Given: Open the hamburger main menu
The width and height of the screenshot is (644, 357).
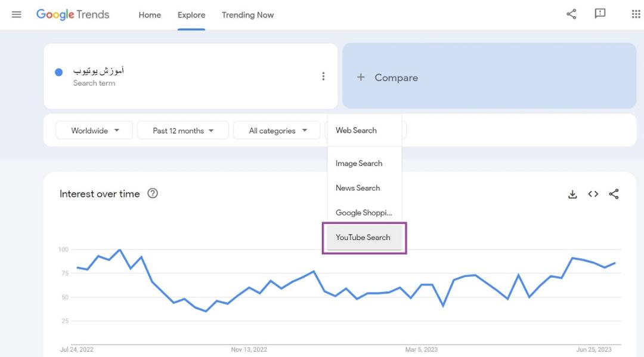Looking at the screenshot, I should tap(17, 14).
